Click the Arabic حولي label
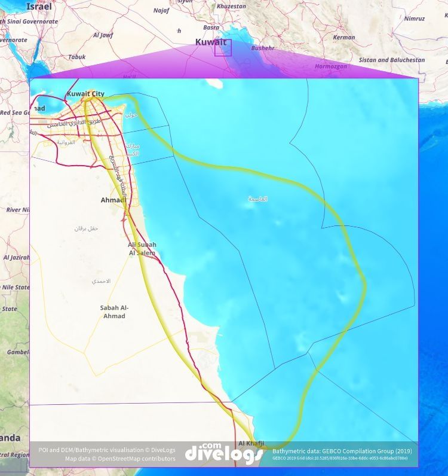448x476 pixels. point(131,115)
